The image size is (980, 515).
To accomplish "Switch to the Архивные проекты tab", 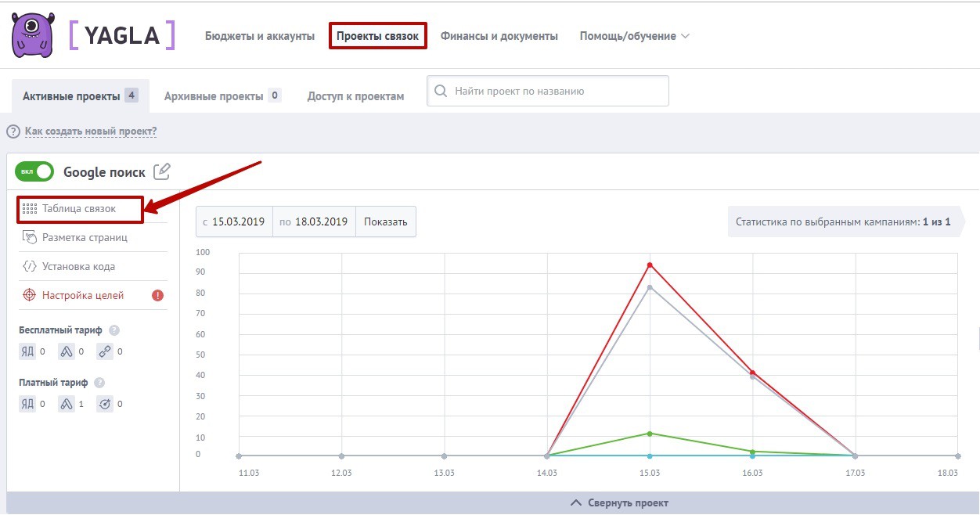I will [214, 96].
